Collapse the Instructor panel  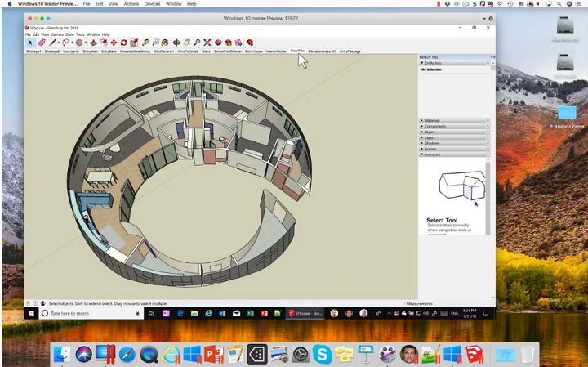click(x=433, y=154)
